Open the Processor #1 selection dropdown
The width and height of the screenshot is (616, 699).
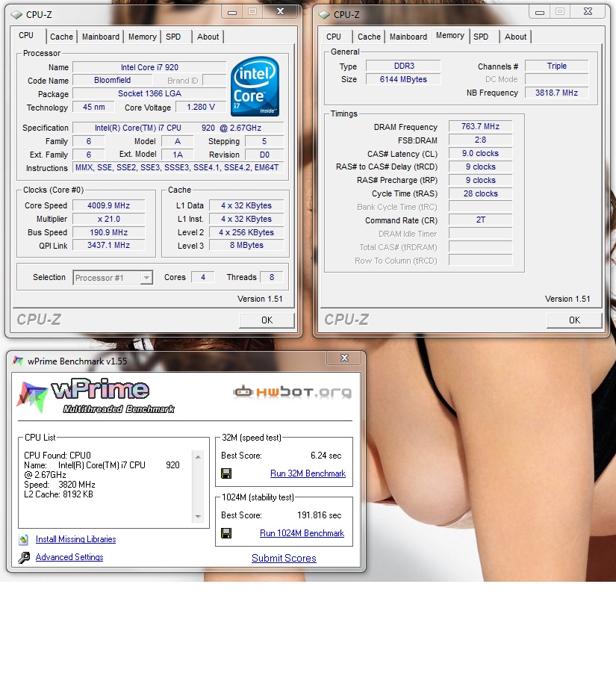tap(146, 278)
